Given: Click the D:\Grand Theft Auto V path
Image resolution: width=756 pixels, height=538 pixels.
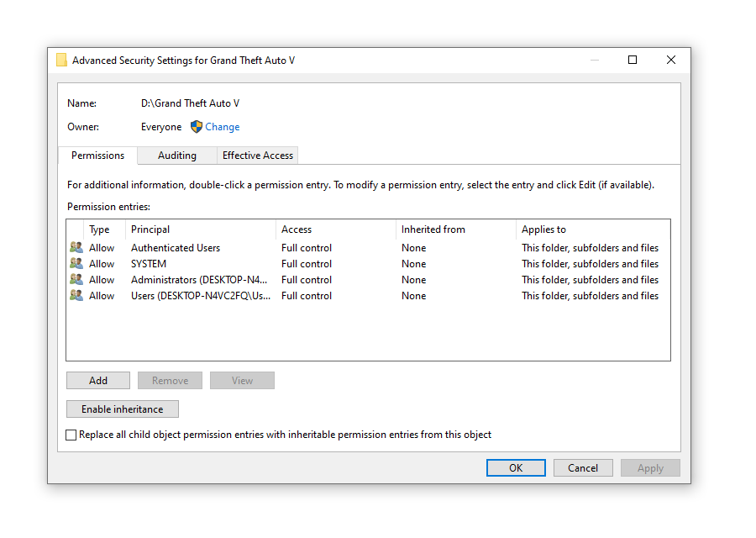Looking at the screenshot, I should 190,103.
